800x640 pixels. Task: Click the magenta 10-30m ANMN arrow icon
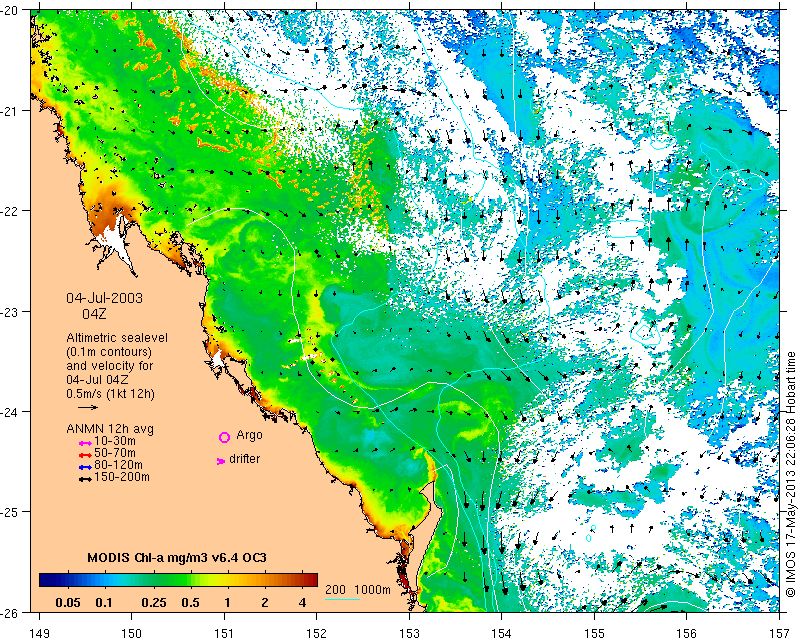click(x=85, y=444)
